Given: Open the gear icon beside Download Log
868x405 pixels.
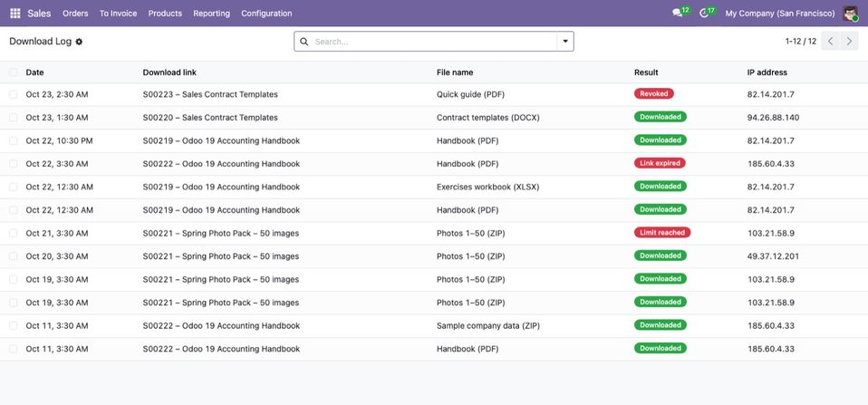Looking at the screenshot, I should point(79,42).
